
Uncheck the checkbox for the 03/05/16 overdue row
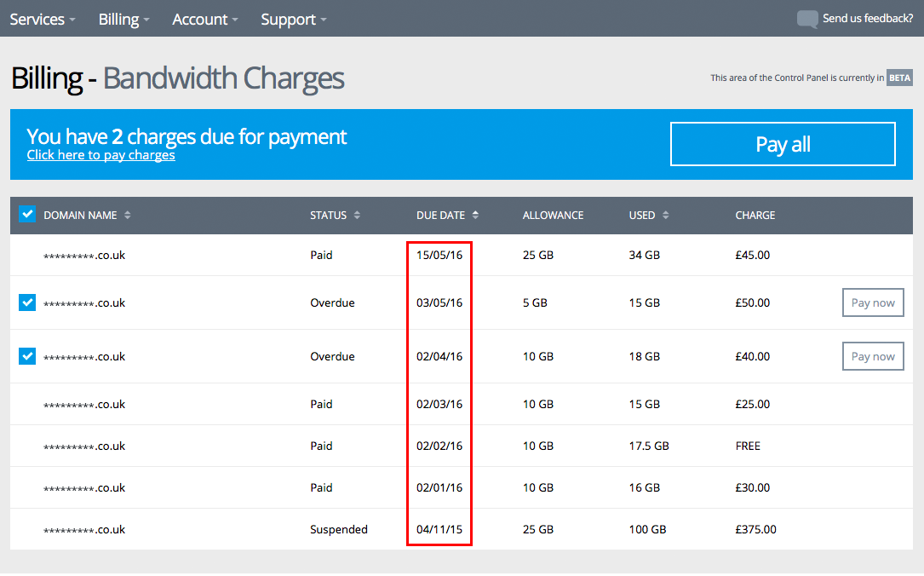tap(27, 302)
